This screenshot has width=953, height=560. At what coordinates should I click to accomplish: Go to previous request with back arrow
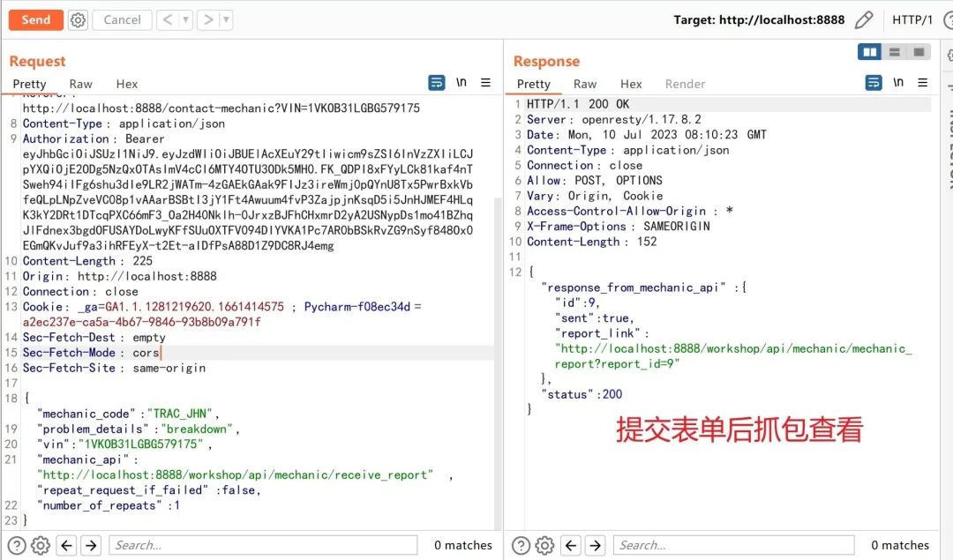click(168, 20)
